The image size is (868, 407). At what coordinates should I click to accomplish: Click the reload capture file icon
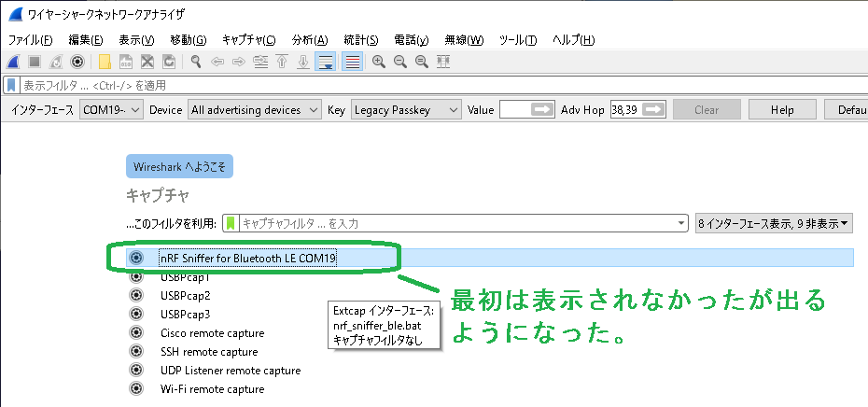click(x=169, y=62)
